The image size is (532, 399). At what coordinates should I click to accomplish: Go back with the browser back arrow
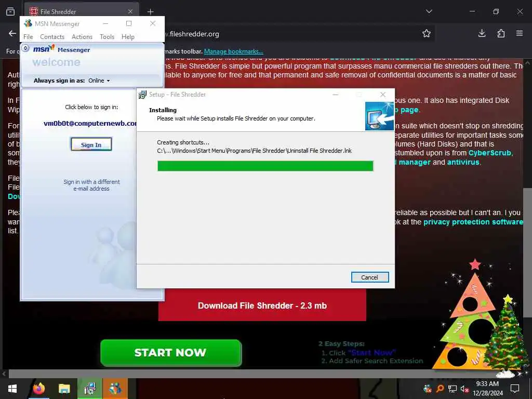click(x=12, y=33)
